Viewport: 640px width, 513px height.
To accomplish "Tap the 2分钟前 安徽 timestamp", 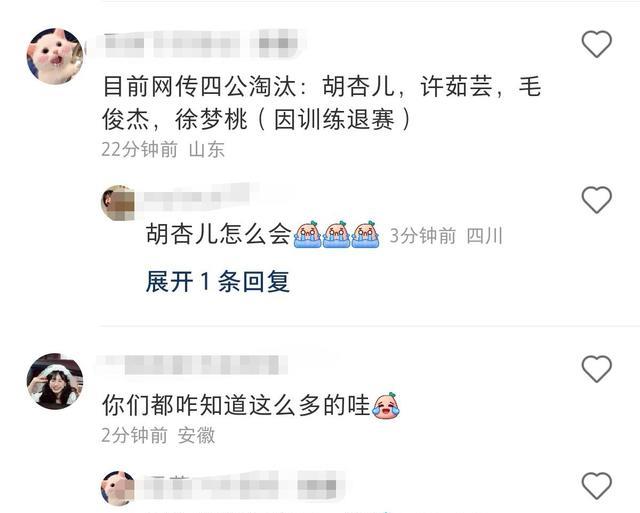I will [158, 435].
